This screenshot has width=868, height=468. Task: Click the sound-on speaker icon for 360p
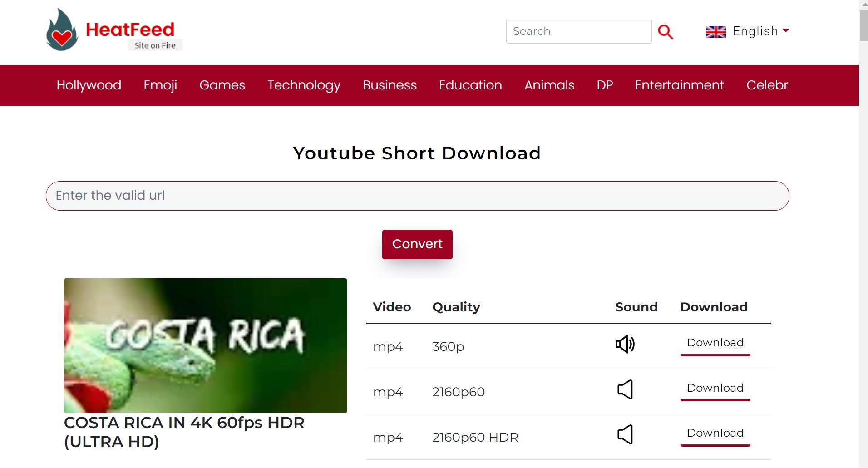(625, 344)
